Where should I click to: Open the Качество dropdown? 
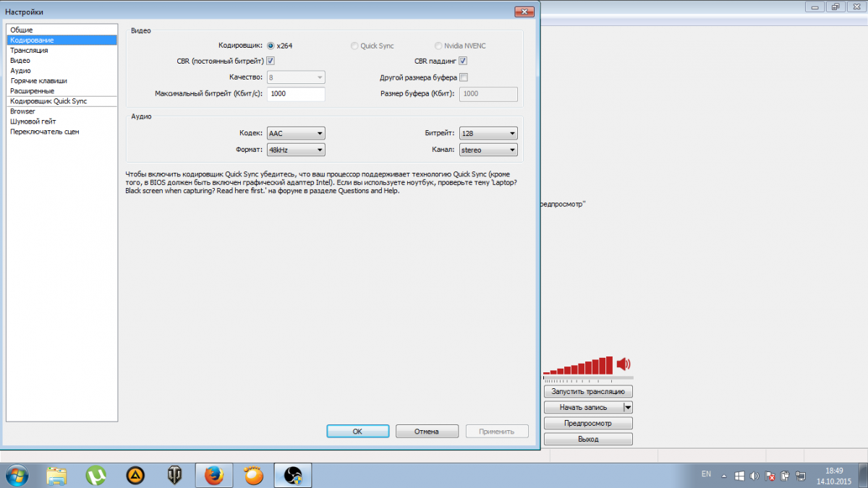[x=296, y=77]
